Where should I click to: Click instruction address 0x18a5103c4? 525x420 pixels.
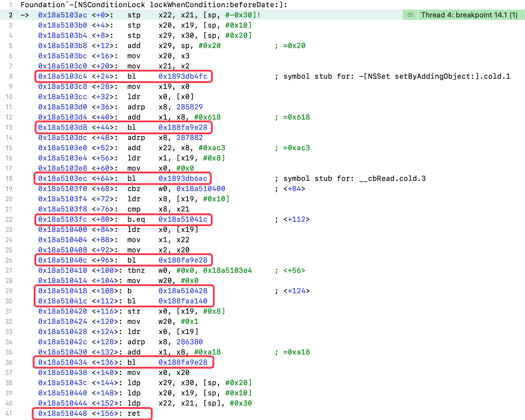coord(62,76)
